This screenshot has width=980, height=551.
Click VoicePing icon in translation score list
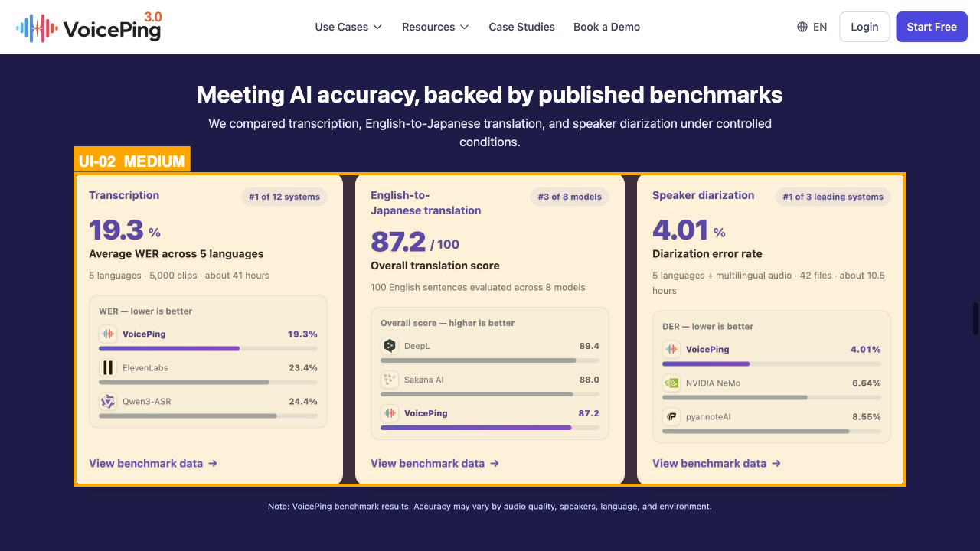click(390, 413)
